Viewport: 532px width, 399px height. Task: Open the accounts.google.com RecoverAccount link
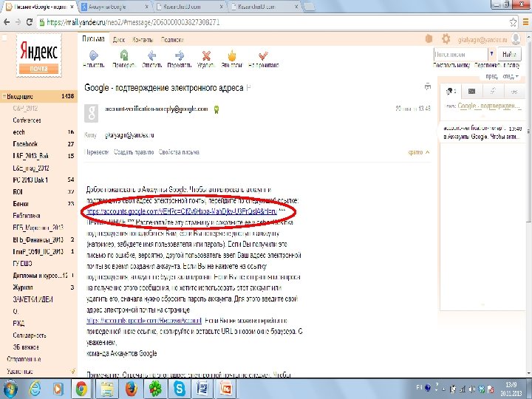144,320
